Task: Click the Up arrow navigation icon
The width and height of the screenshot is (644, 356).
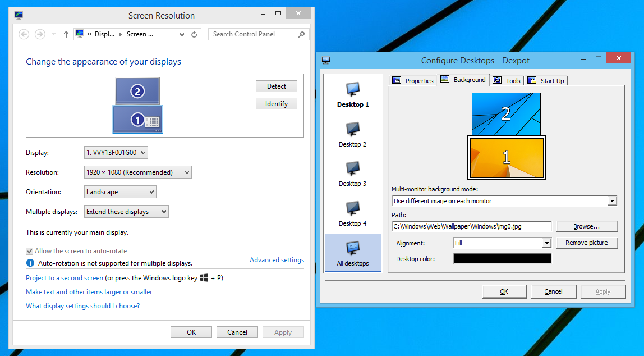Action: pyautogui.click(x=66, y=34)
